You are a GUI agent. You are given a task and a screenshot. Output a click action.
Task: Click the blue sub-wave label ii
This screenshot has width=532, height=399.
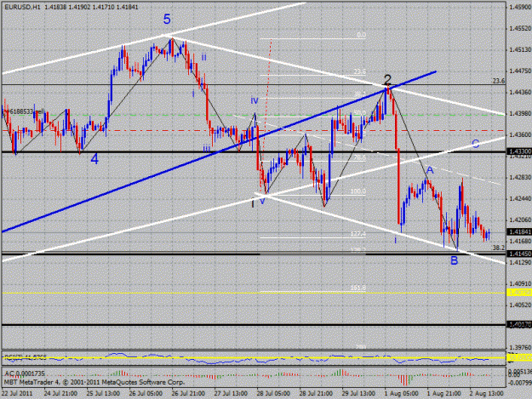pyautogui.click(x=203, y=57)
